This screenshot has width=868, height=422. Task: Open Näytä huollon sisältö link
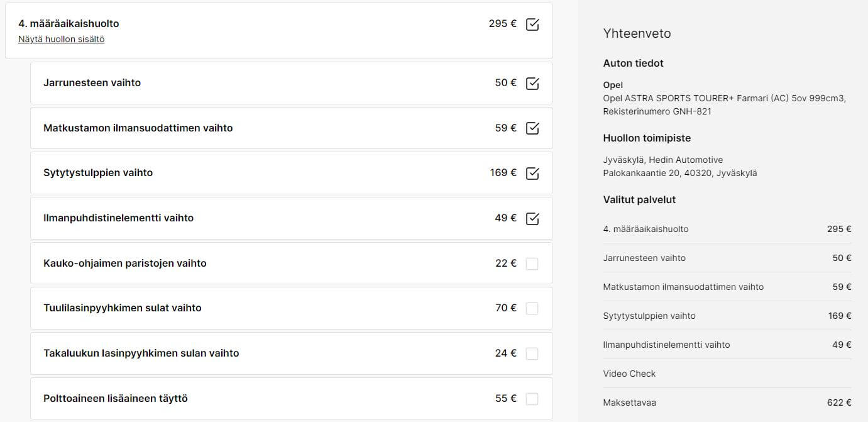[x=61, y=39]
